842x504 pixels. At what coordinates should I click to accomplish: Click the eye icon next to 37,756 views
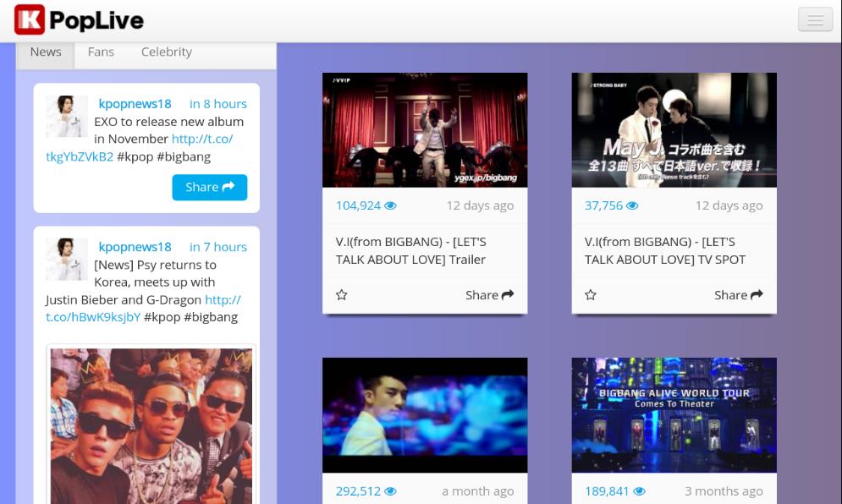pyautogui.click(x=631, y=205)
